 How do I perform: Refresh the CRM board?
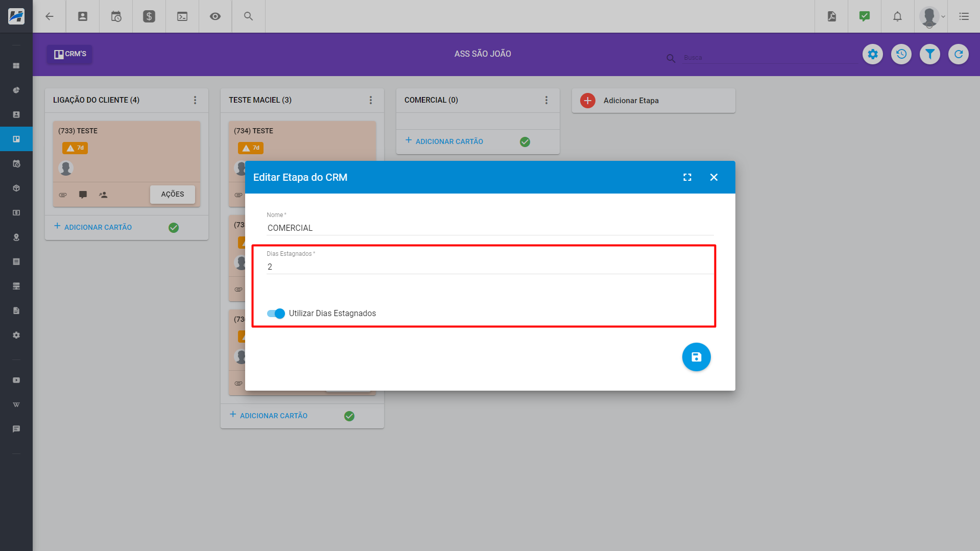[959, 54]
